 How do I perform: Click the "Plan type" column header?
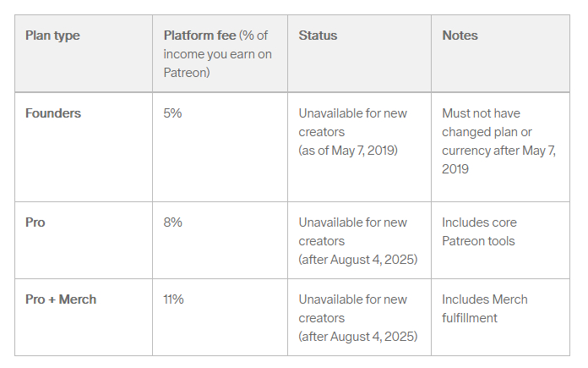52,36
